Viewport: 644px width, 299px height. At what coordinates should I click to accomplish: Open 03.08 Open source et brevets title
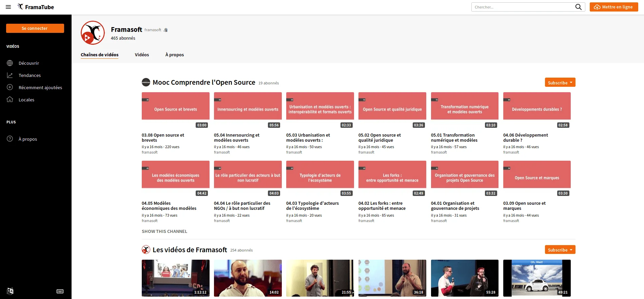163,138
